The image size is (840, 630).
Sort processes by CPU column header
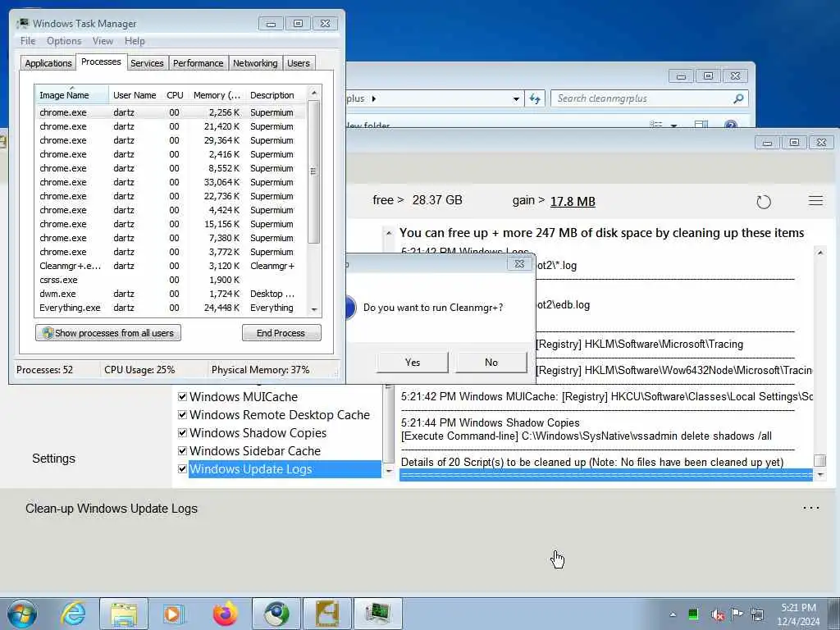(x=175, y=95)
